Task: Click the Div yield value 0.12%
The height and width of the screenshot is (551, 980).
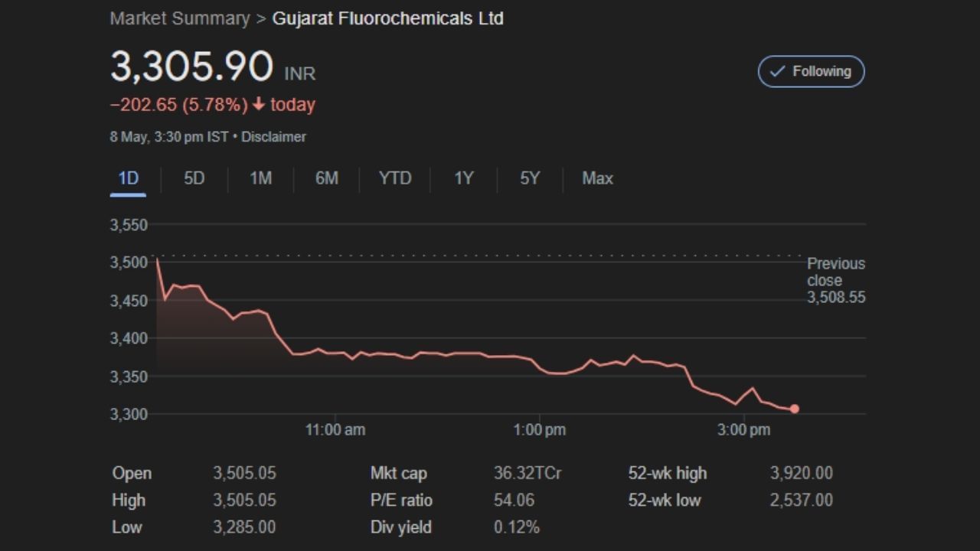Action: click(x=517, y=527)
